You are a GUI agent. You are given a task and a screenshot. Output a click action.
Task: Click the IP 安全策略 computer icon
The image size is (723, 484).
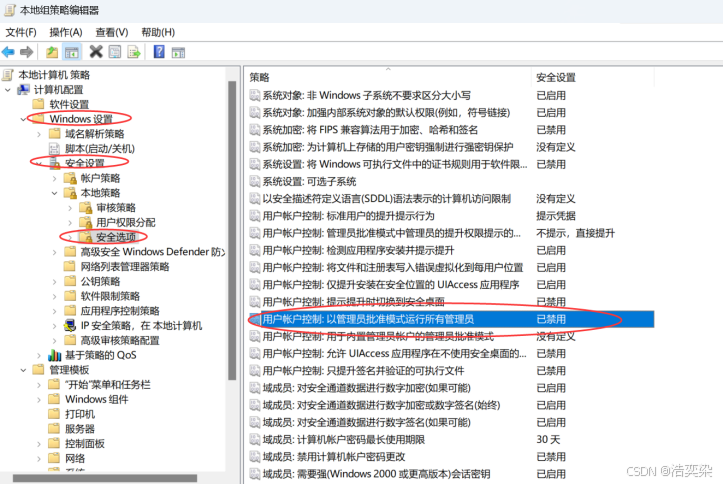click(x=70, y=325)
